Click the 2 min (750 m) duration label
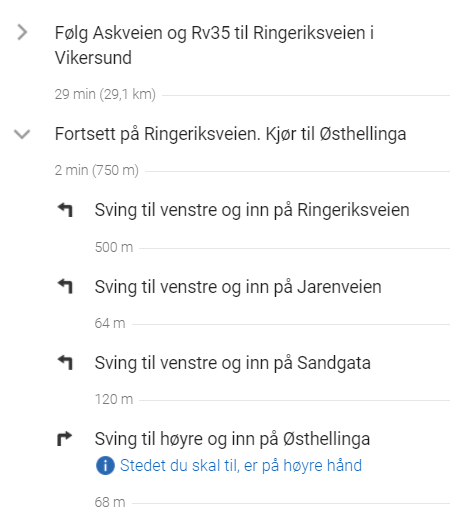This screenshot has width=473, height=527. pos(97,170)
